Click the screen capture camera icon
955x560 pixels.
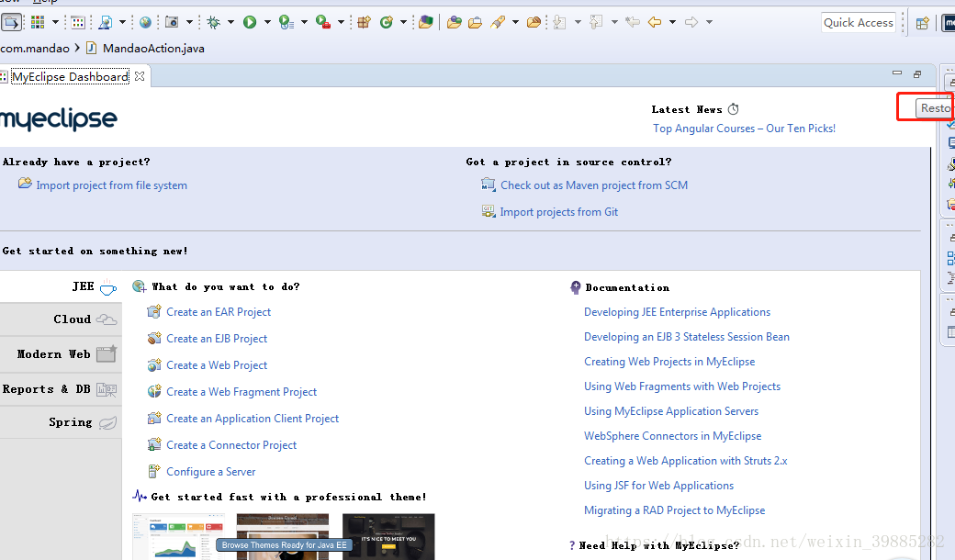(172, 23)
